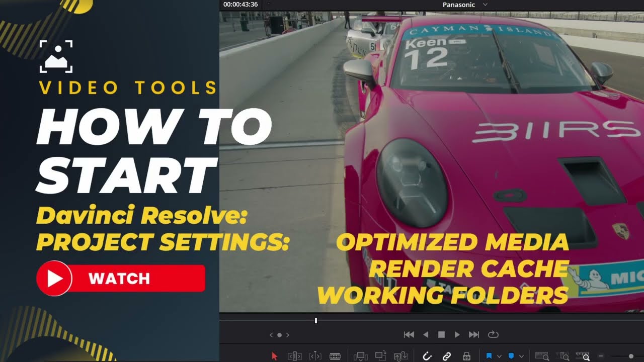
Task: Click the Panasonic timeline title text
Action: (x=459, y=5)
